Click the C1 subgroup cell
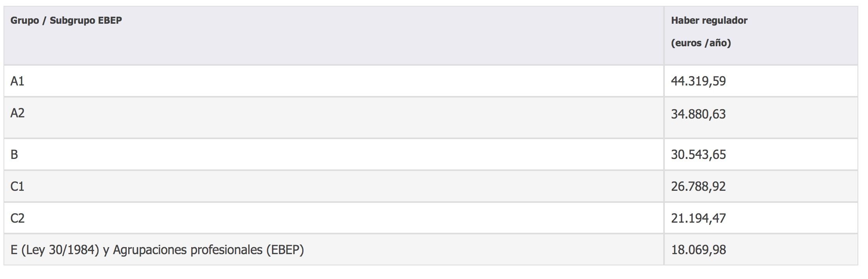868x279 pixels. click(x=17, y=187)
